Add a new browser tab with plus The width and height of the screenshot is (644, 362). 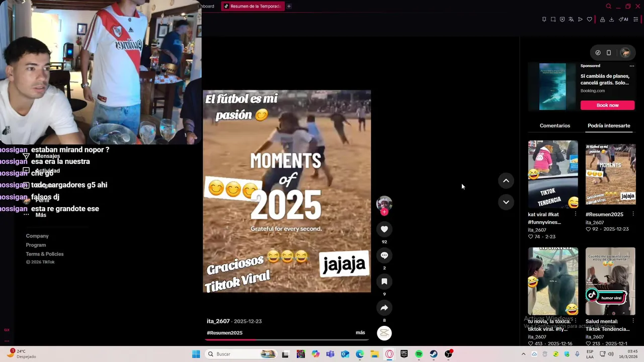(x=289, y=6)
